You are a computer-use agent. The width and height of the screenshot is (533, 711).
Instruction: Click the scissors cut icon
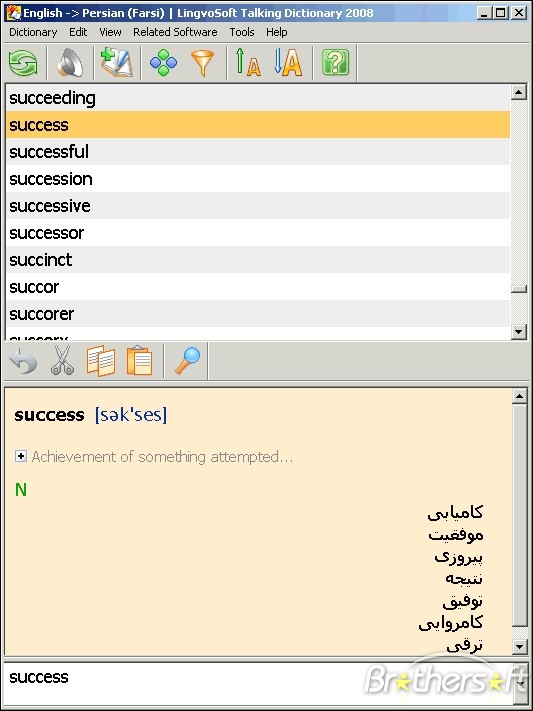[x=62, y=360]
